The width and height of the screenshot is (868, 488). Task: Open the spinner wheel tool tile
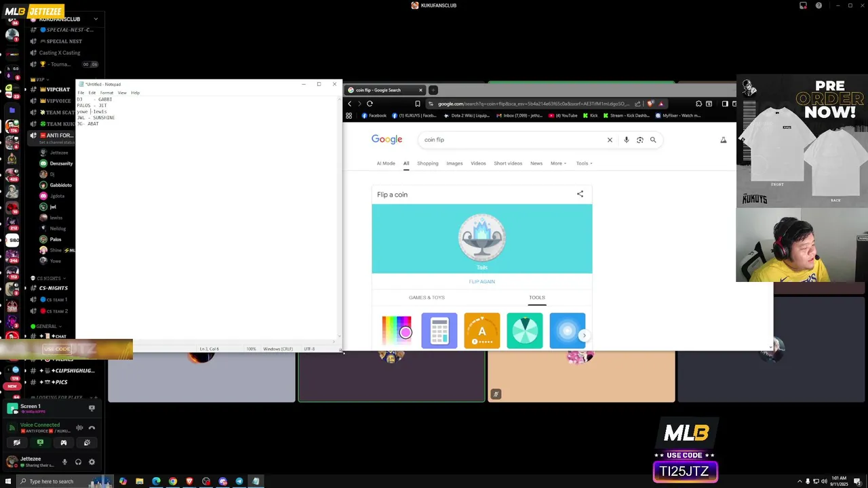(x=525, y=331)
